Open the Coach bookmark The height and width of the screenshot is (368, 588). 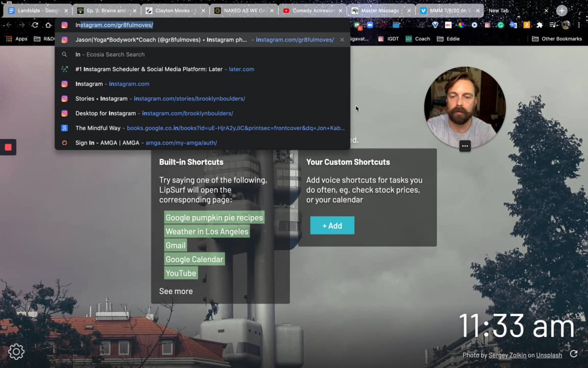pos(418,39)
